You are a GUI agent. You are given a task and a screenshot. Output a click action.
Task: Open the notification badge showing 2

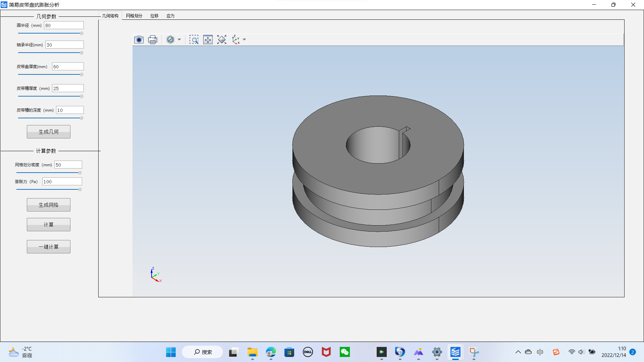(633, 352)
